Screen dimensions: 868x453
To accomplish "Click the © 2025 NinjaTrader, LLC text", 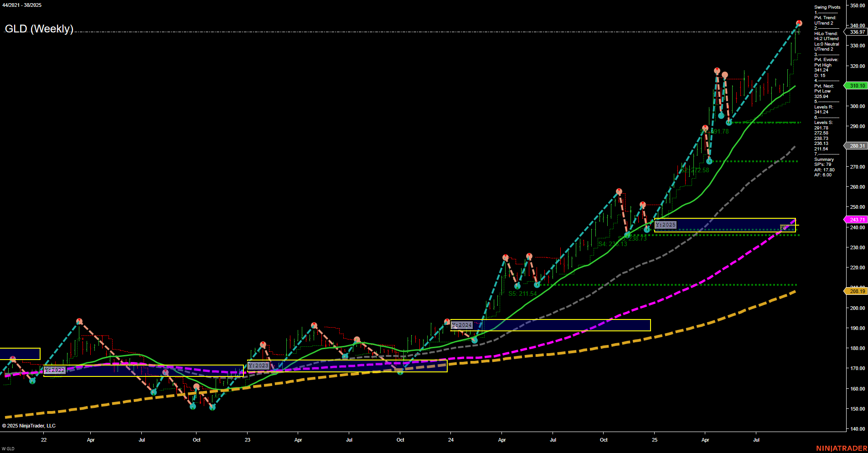I will click(29, 425).
